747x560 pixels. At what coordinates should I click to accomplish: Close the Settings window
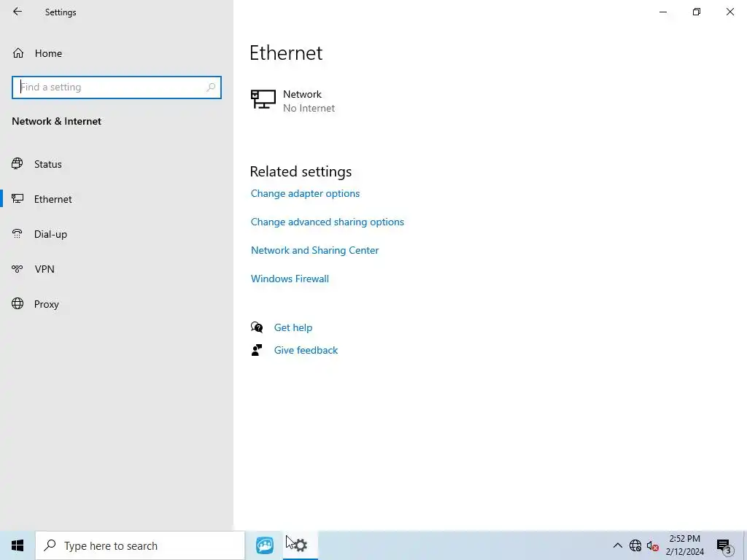[x=729, y=12]
